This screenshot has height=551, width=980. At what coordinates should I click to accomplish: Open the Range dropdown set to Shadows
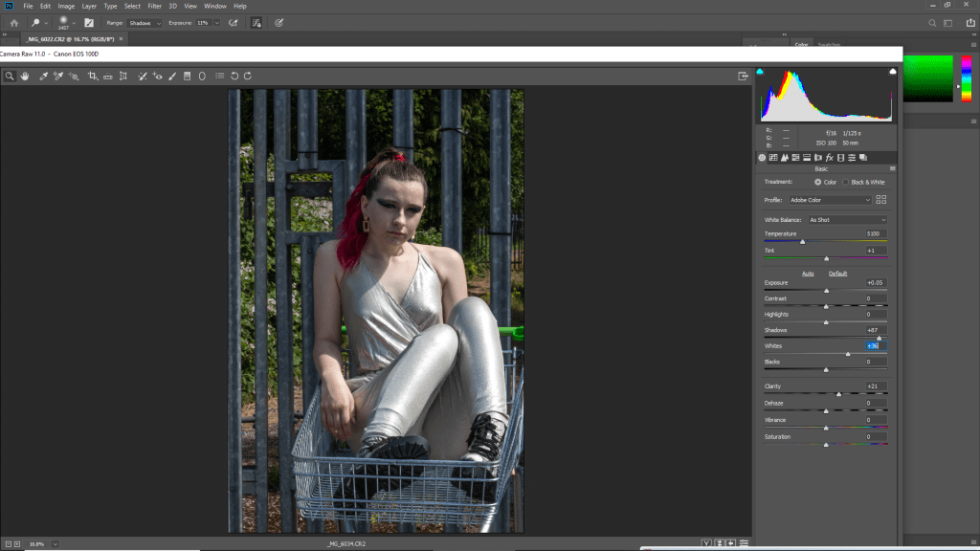tap(145, 22)
